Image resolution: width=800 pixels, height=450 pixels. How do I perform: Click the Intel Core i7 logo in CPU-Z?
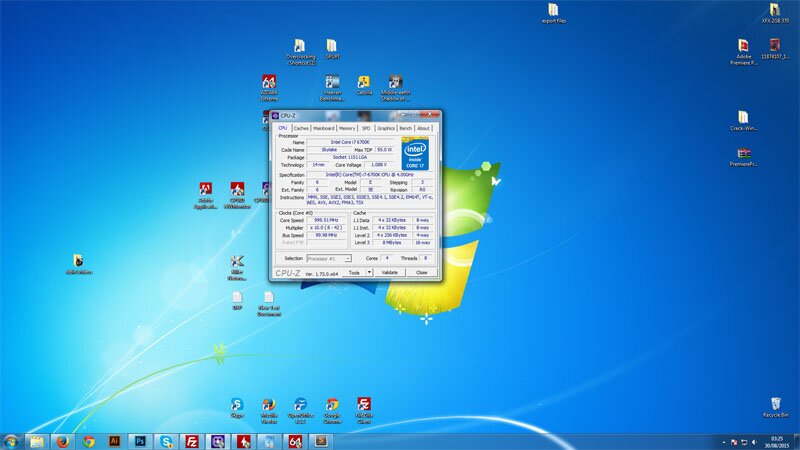[415, 153]
